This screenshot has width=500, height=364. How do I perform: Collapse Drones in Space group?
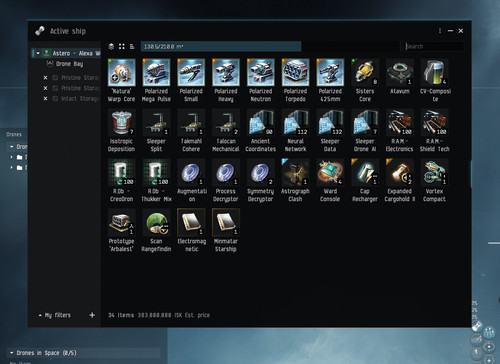[x=12, y=353]
